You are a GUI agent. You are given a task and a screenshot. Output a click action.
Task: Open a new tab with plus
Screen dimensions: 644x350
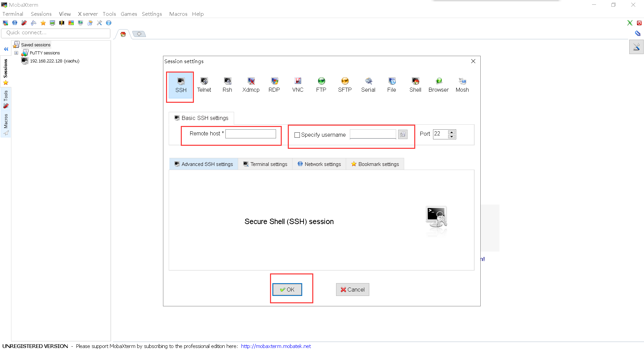(x=139, y=34)
